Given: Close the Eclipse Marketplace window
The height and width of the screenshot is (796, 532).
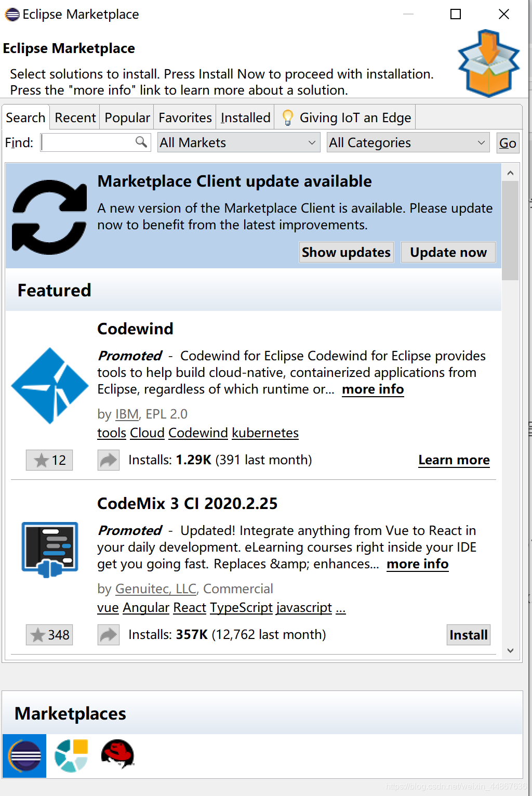Looking at the screenshot, I should pyautogui.click(x=504, y=14).
